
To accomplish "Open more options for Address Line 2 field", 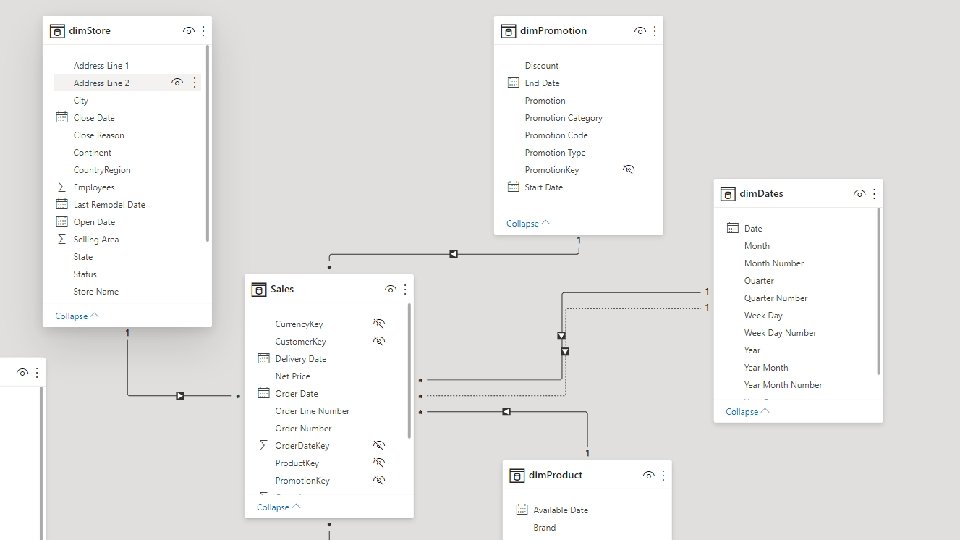I will (x=194, y=83).
